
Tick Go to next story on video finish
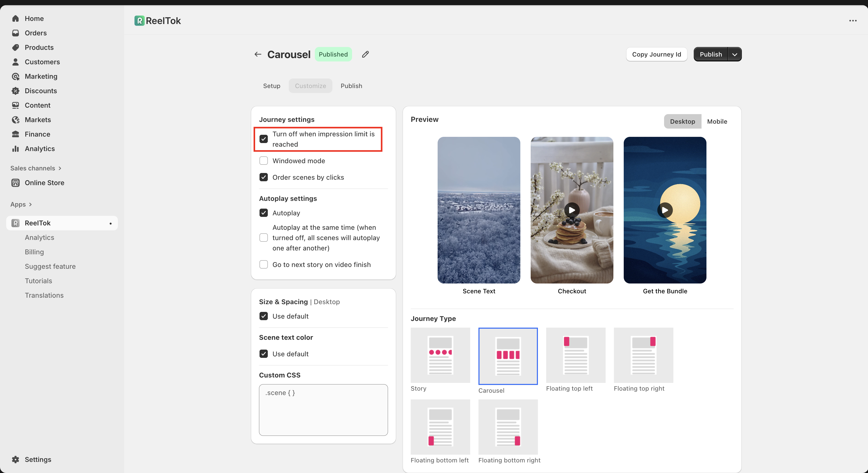[x=263, y=264]
